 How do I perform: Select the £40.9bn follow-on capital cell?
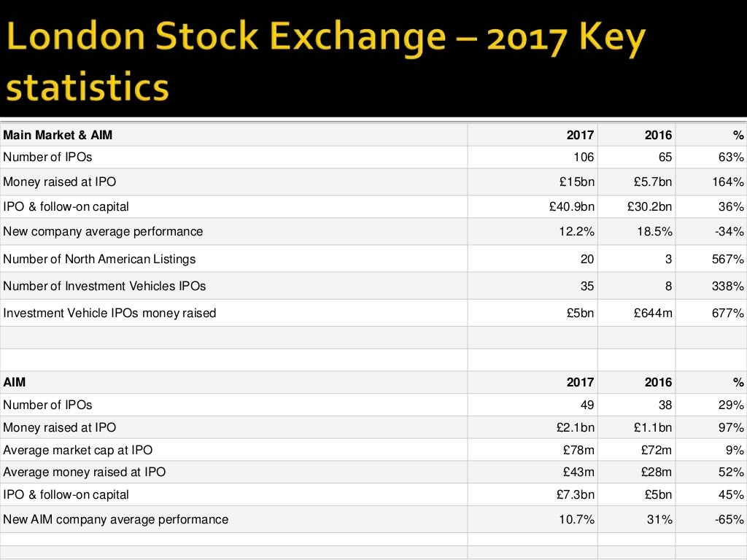click(533, 206)
